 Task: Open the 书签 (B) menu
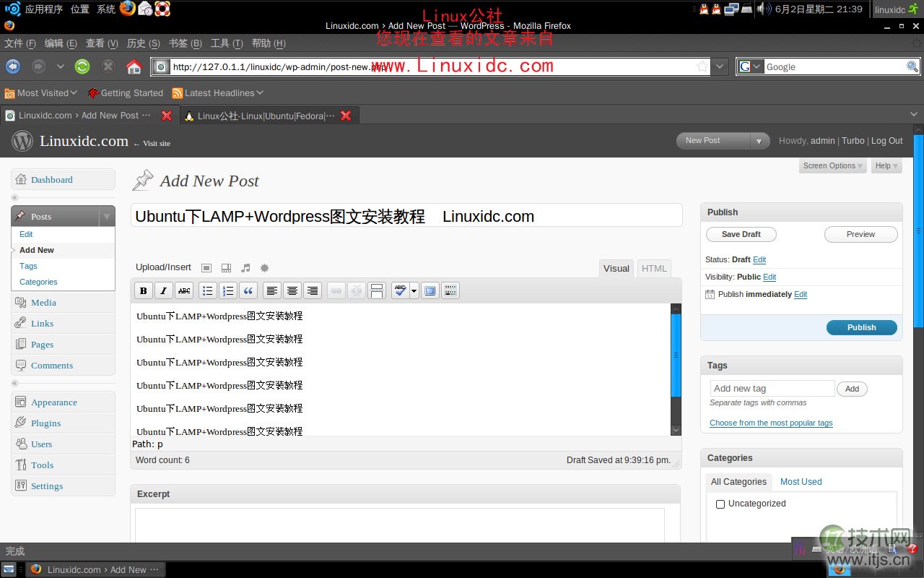coord(186,43)
